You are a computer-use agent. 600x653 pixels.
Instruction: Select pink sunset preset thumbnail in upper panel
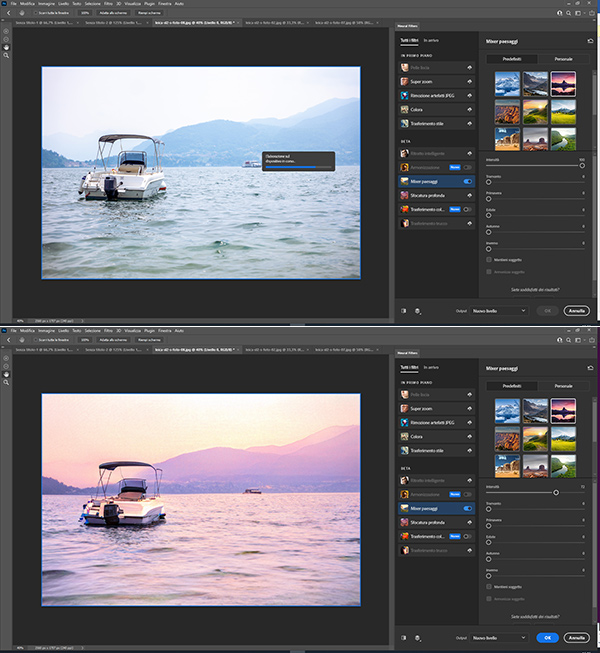pos(564,84)
